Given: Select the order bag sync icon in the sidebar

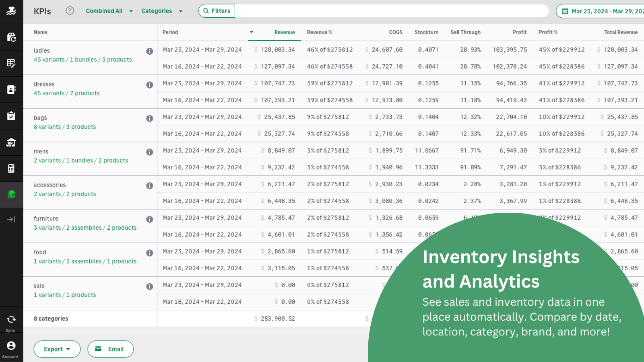Looking at the screenshot, I should [x=11, y=37].
